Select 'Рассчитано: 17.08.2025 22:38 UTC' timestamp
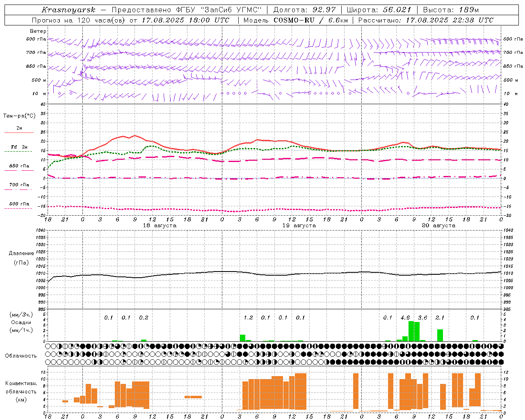Image resolution: width=525 pixels, height=420 pixels. tap(426, 20)
